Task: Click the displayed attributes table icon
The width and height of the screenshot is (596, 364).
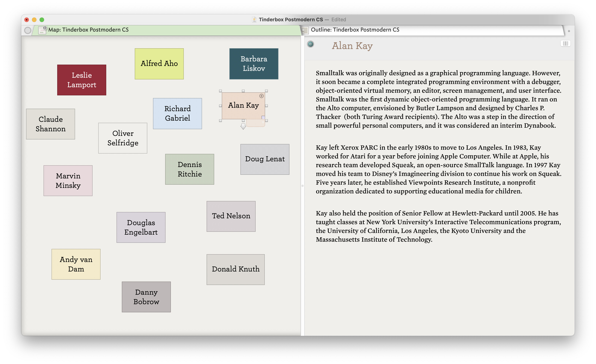Action: [565, 44]
